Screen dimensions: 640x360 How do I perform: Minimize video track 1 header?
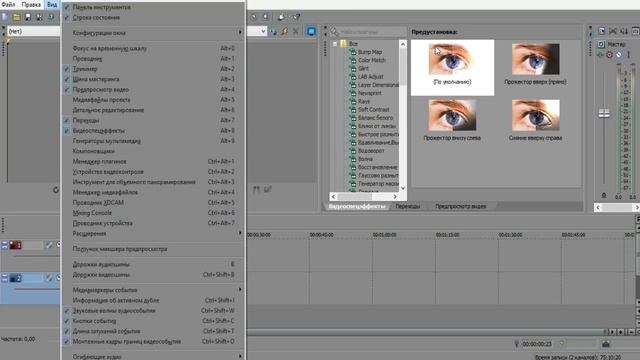pos(4,245)
